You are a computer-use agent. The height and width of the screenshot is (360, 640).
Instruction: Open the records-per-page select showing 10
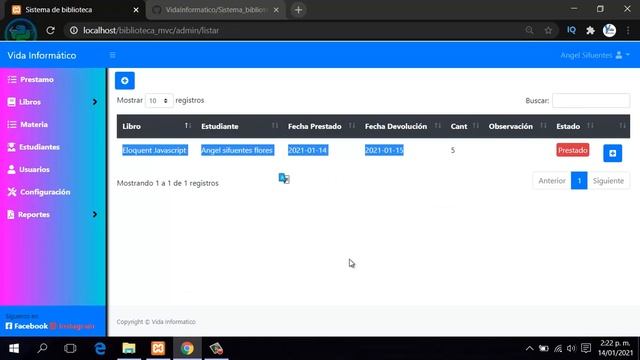point(159,100)
